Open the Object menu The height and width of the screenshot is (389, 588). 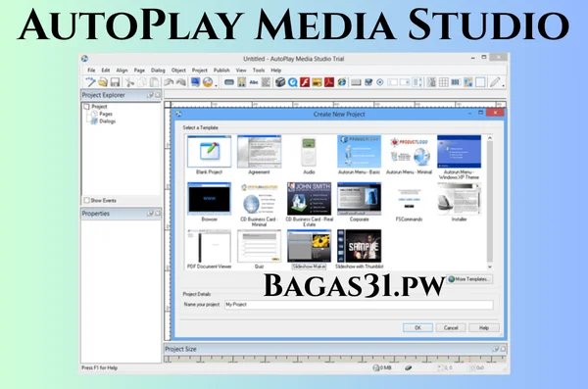178,71
